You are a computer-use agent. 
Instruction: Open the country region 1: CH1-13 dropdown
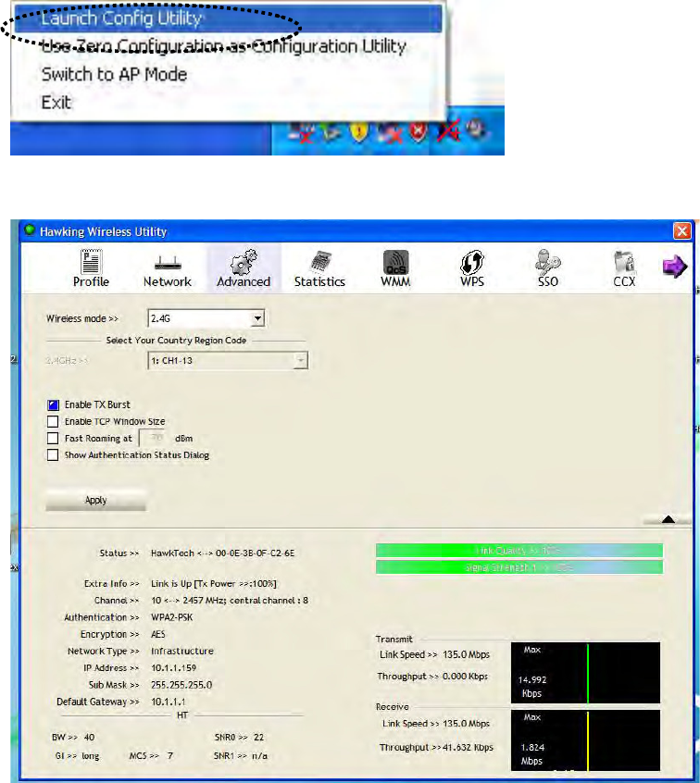[x=228, y=361]
